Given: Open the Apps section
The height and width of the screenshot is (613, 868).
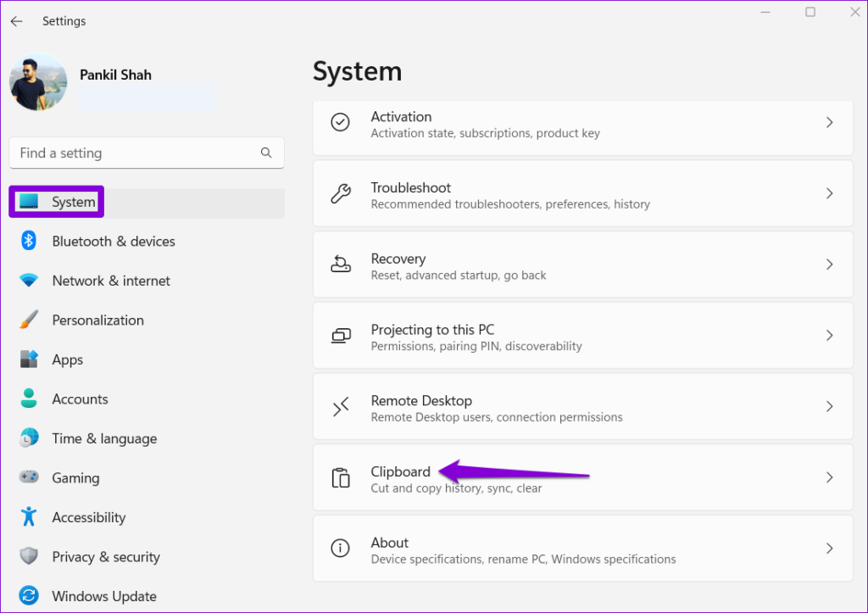Looking at the screenshot, I should tap(66, 359).
